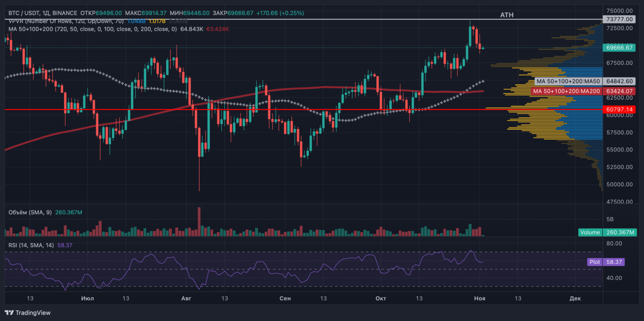The width and height of the screenshot is (644, 321).
Task: Click the 5B volume axis tick
Action: (610, 220)
